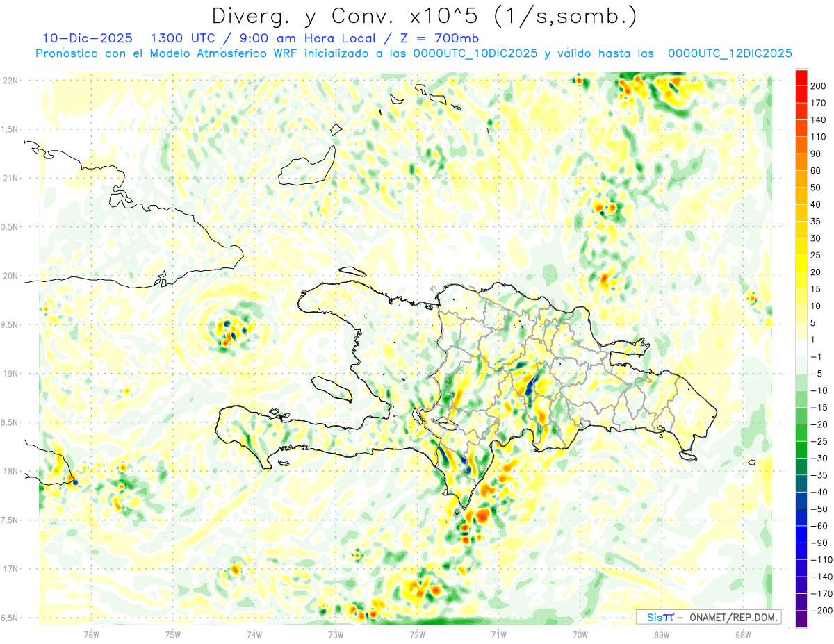Click the longitude label "76W"
Image resolution: width=834 pixels, height=644 pixels.
pos(91,634)
